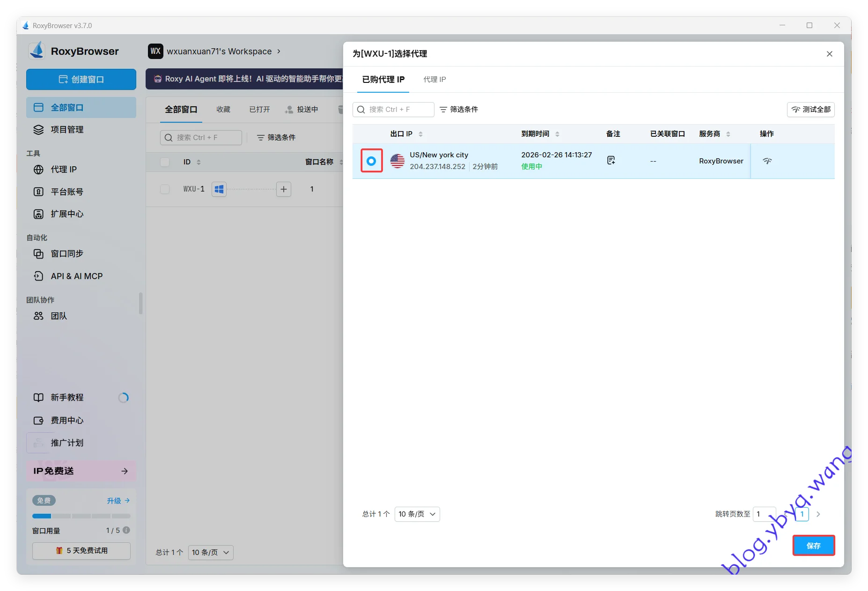Toggle the select-all checkbox in window list header
This screenshot has height=591, width=868.
point(165,162)
